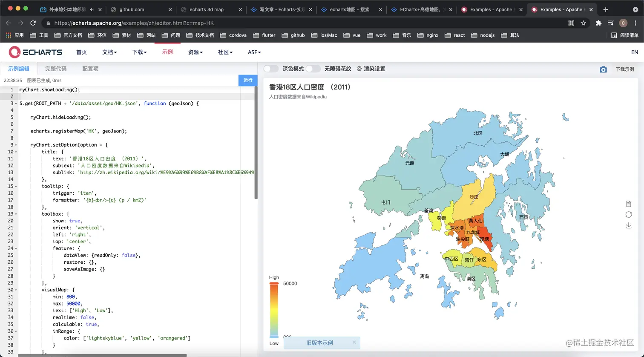Expand the 社区 nav dropdown
644x357 pixels.
[225, 52]
